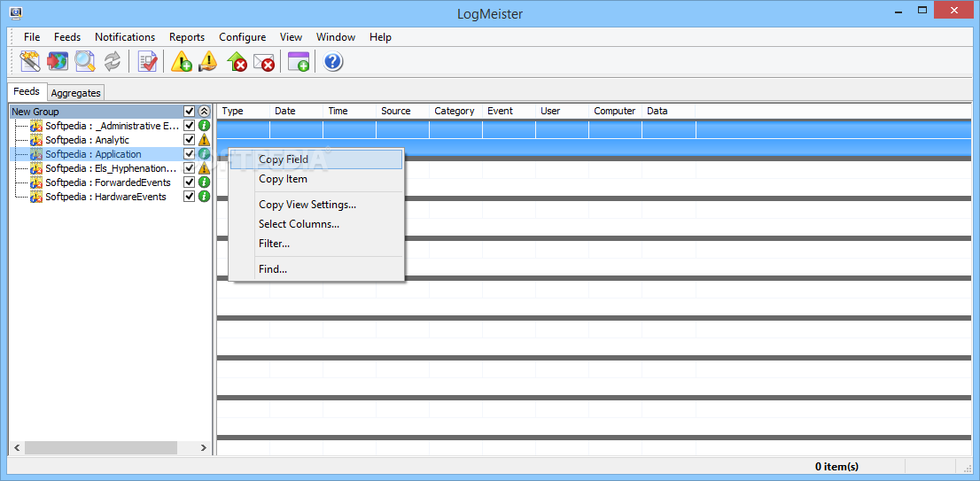Sort by the Source column header

(x=402, y=111)
